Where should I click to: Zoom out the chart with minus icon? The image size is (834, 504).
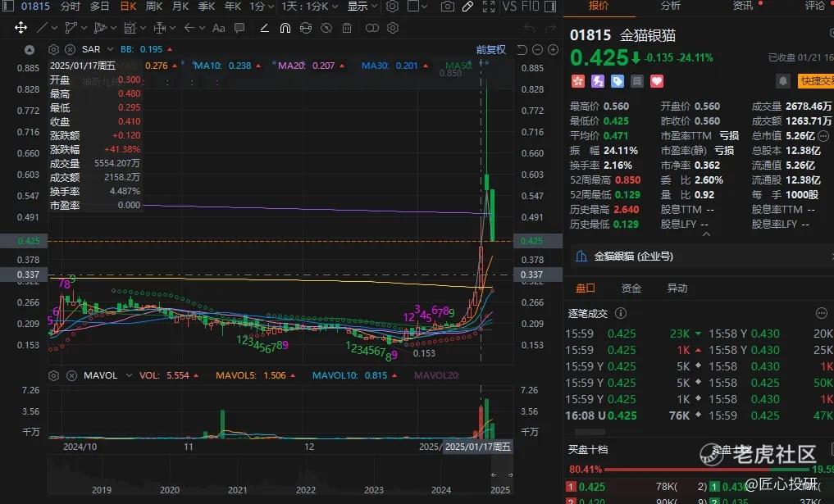[x=538, y=50]
